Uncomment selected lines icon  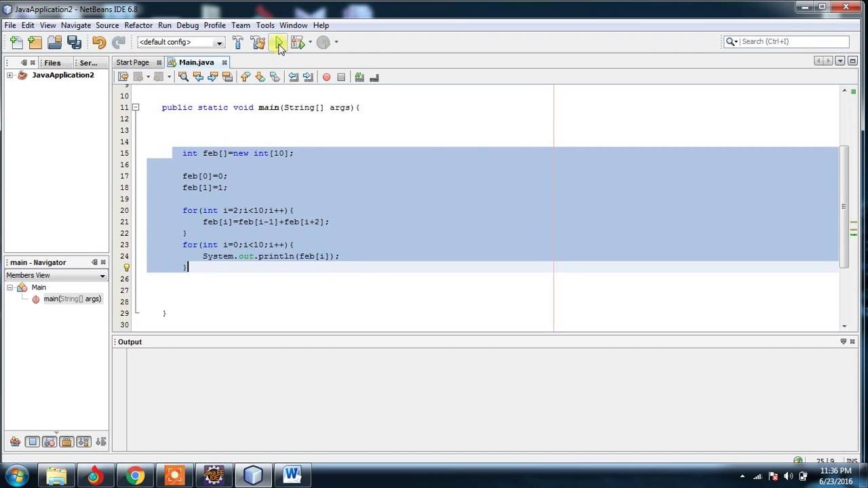[374, 77]
